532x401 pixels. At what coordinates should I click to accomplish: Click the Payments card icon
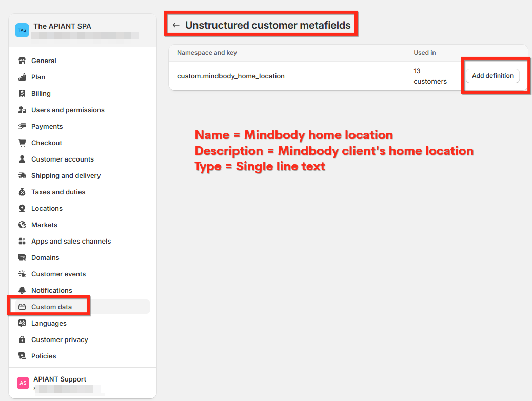coord(22,126)
